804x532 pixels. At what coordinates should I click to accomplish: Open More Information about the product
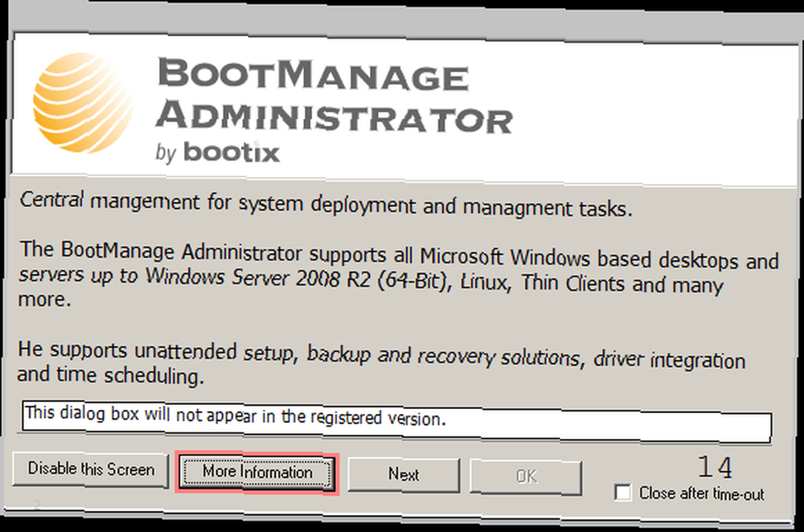257,472
